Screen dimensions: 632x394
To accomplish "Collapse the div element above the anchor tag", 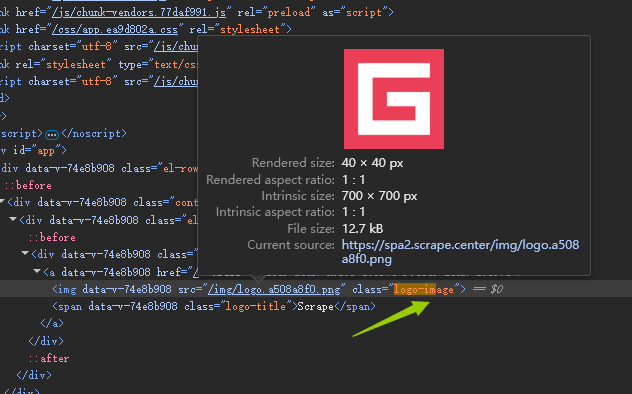I will pyautogui.click(x=25, y=253).
